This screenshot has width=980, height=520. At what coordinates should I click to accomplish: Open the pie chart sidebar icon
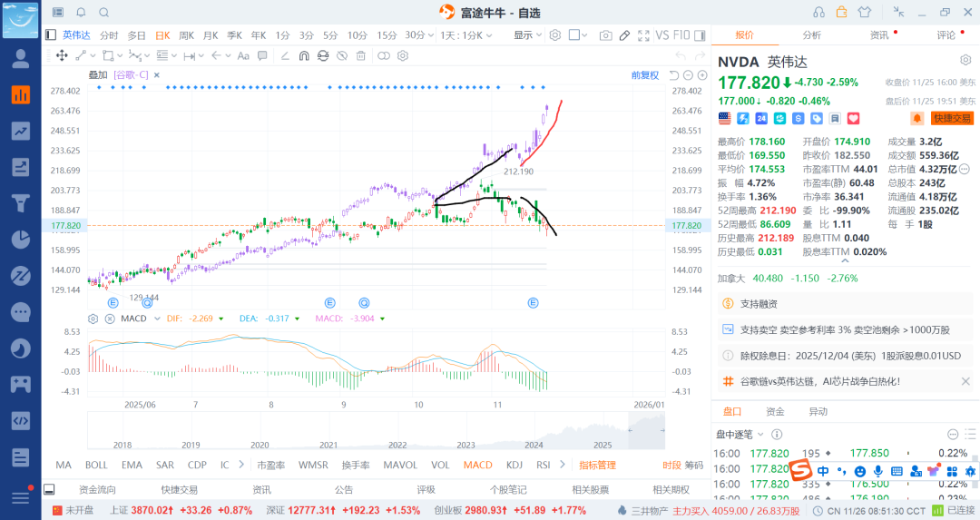pyautogui.click(x=21, y=240)
